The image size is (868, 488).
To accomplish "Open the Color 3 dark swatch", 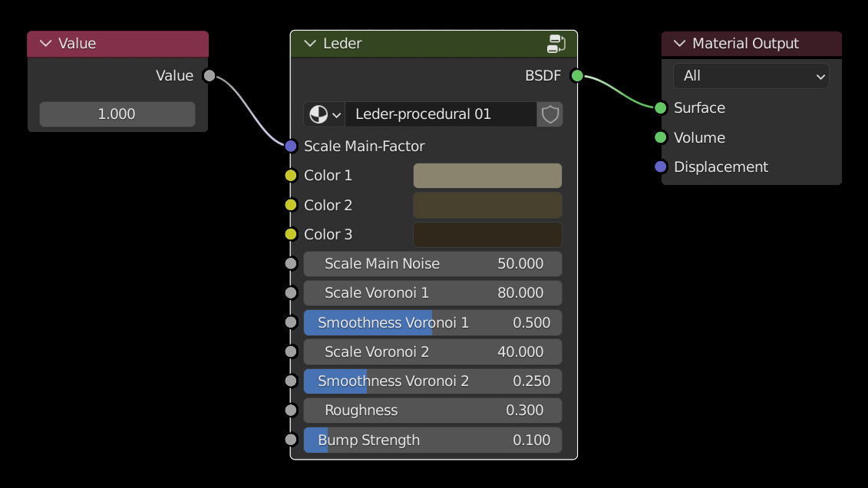I will (x=487, y=235).
